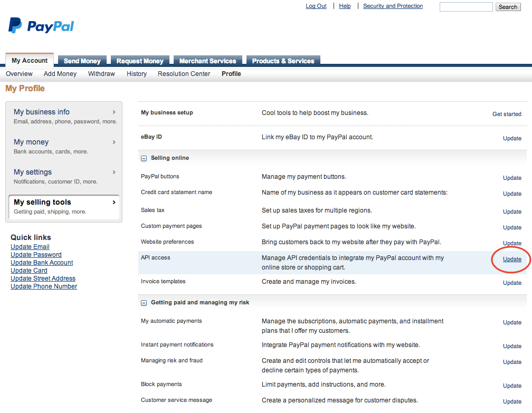Screen dimensions: 532x413
Task: Open Products & Services tab
Action: (x=283, y=61)
